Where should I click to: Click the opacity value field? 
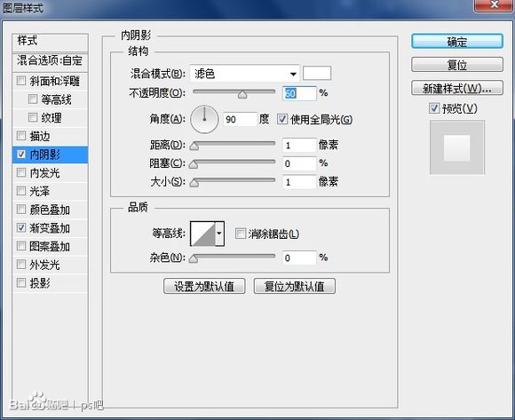coord(299,93)
